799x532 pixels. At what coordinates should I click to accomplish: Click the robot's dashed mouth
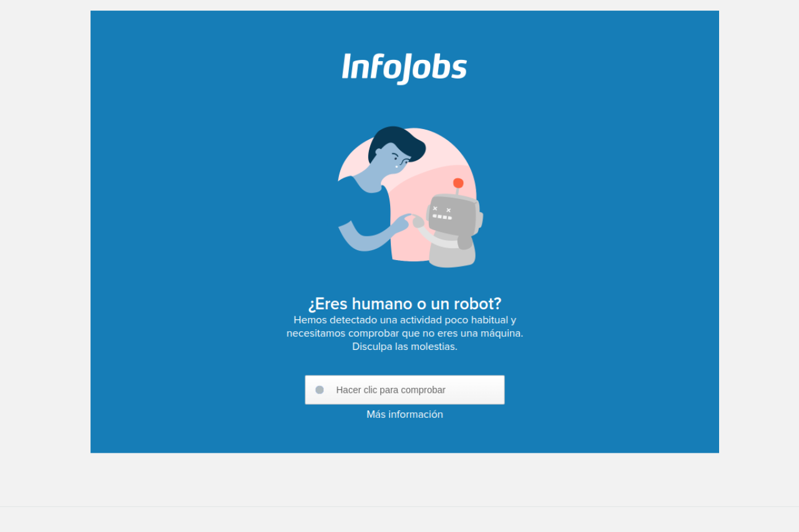pyautogui.click(x=442, y=217)
